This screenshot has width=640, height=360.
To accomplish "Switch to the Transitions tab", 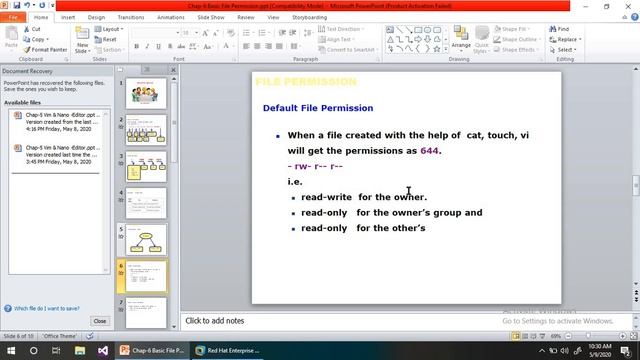I will 131,18.
